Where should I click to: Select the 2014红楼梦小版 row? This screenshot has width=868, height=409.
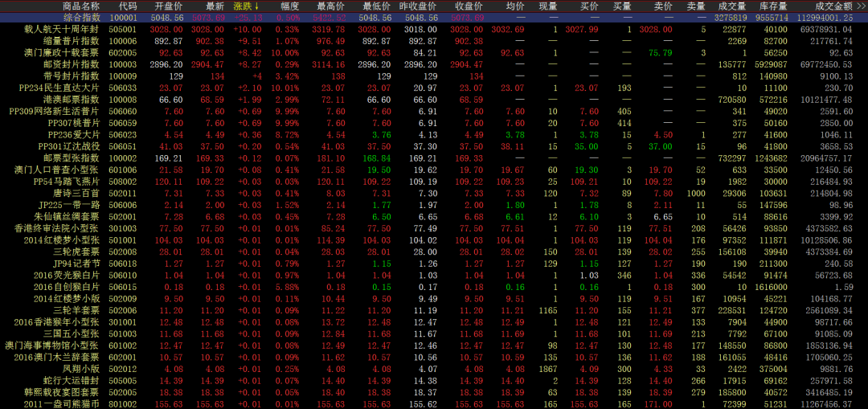coord(434,298)
